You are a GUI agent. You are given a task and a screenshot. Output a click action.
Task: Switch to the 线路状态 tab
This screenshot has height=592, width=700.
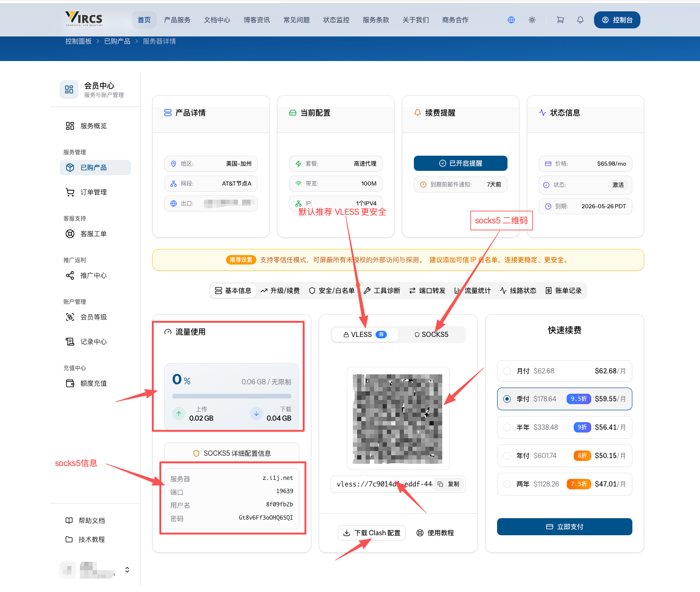pyautogui.click(x=518, y=291)
